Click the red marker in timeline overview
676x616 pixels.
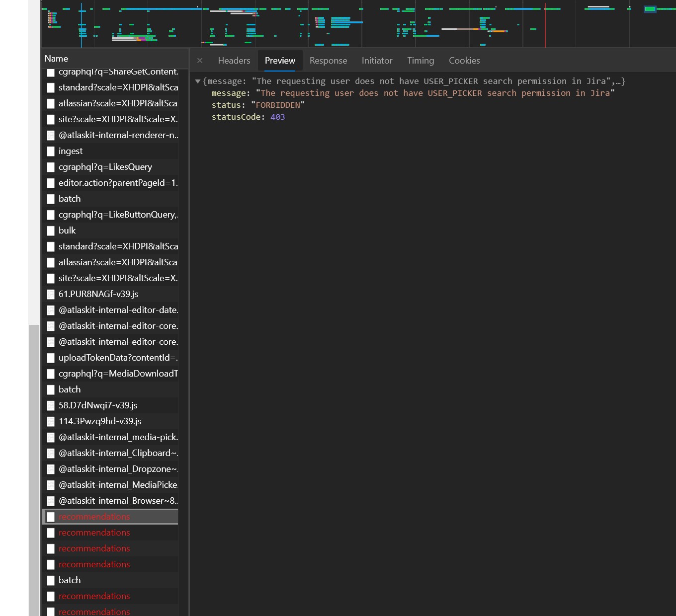pos(545,25)
